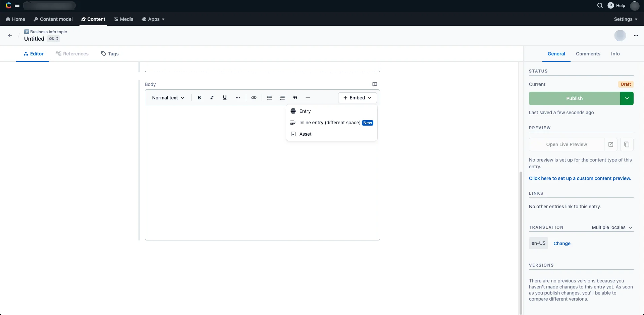644x315 pixels.
Task: Expand the Settings dropdown
Action: 626,19
